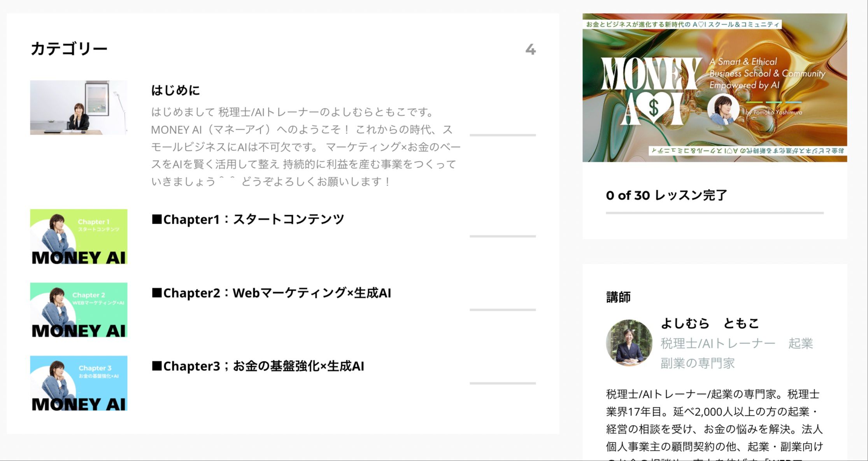Image resolution: width=868 pixels, height=461 pixels.
Task: Click instructor name よしむら ともこ
Action: pos(710,323)
